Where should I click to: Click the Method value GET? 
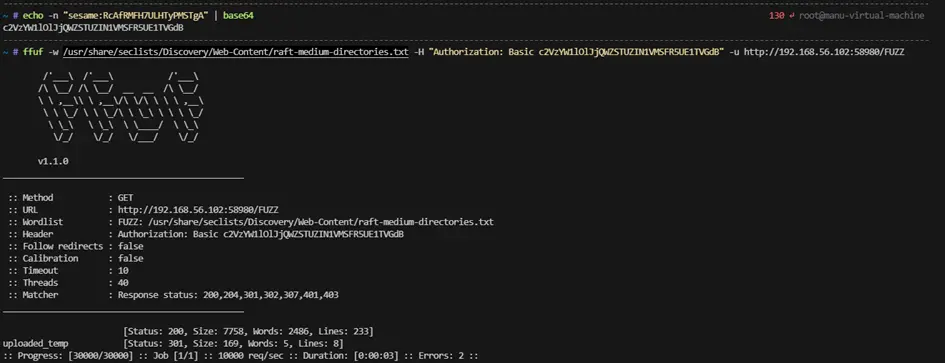[x=125, y=198]
